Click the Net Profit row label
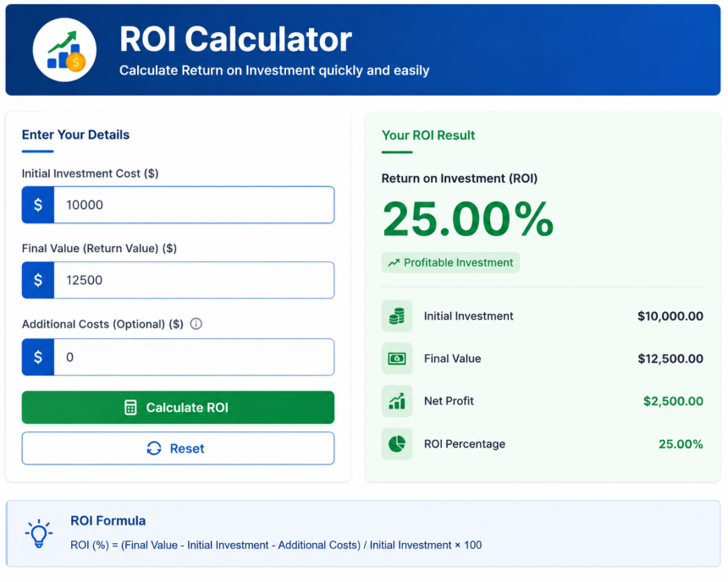This screenshot has width=728, height=582. (449, 401)
